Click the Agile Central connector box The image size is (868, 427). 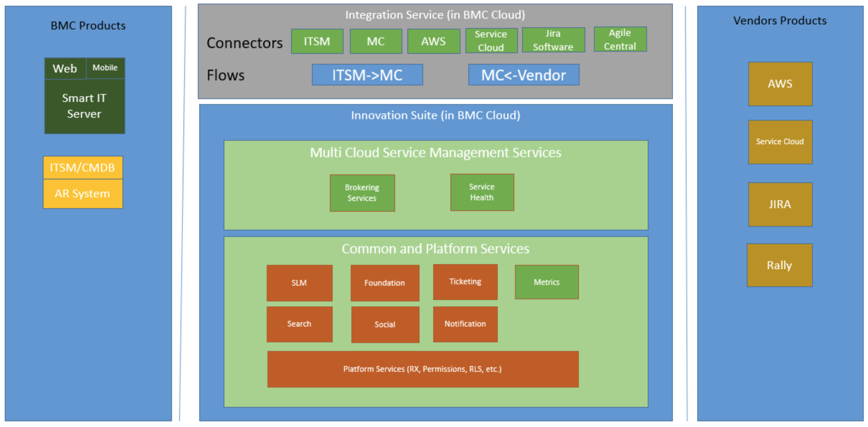click(620, 39)
